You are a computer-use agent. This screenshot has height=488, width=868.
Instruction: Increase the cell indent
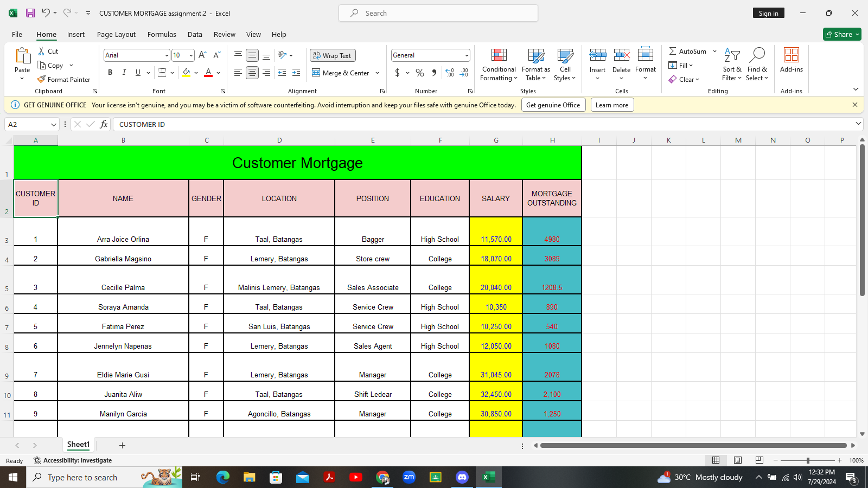[296, 73]
